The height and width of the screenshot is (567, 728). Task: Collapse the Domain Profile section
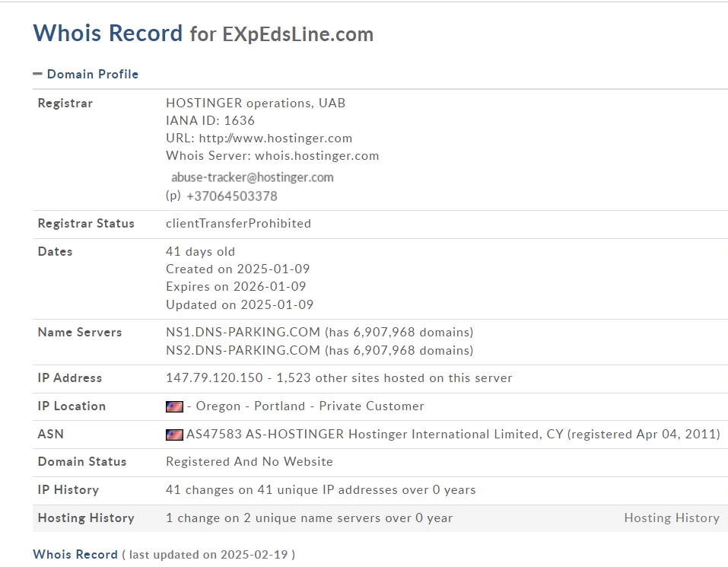point(85,75)
